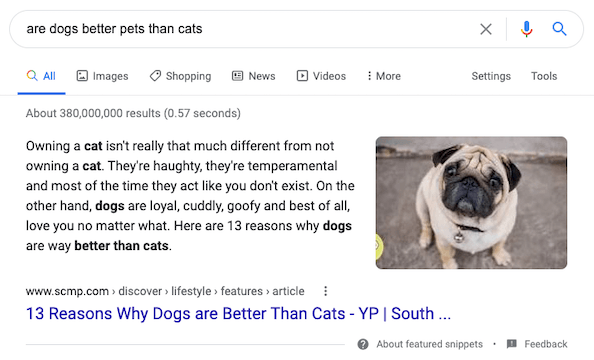Viewport: 594px width, 360px height.
Task: Click the blue magnifying glass search icon
Action: [559, 29]
